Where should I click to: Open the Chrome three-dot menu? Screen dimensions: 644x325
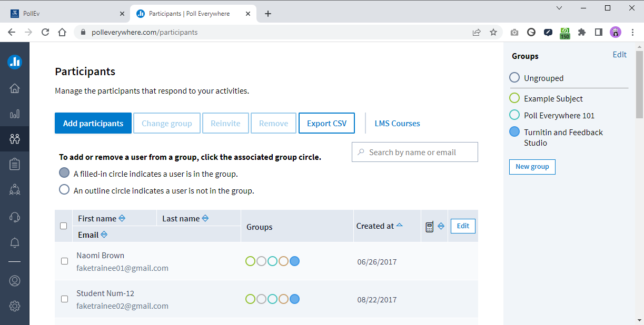(632, 32)
